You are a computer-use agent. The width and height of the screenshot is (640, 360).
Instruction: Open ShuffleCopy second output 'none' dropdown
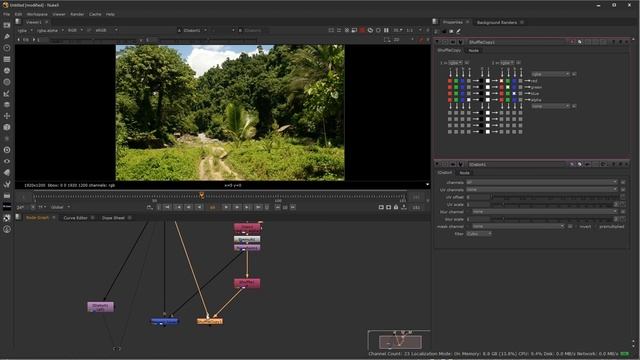click(551, 106)
